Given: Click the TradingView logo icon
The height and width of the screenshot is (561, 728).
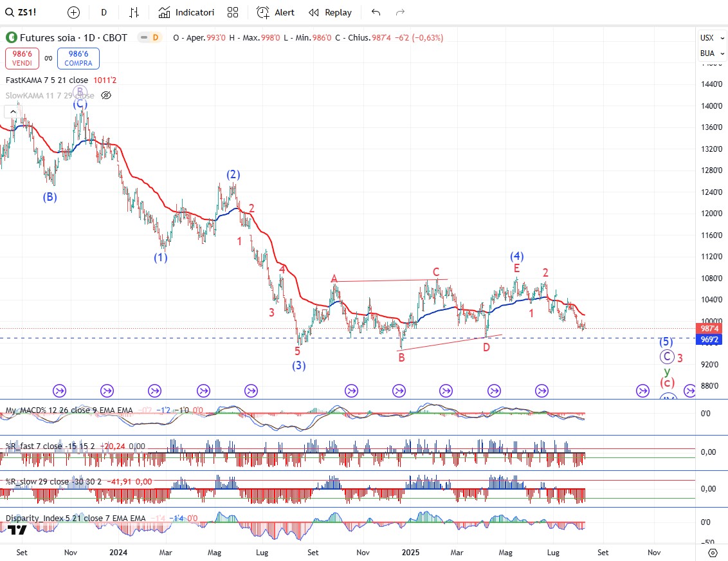Looking at the screenshot, I should click(17, 529).
